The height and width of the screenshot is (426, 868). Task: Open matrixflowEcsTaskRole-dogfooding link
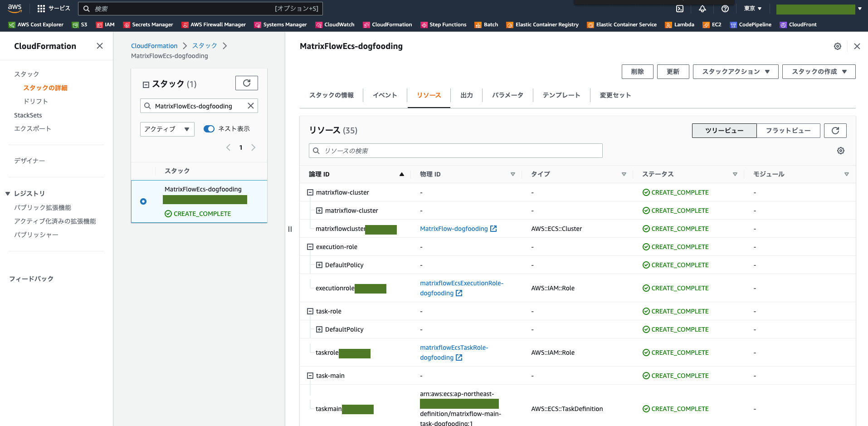[454, 353]
